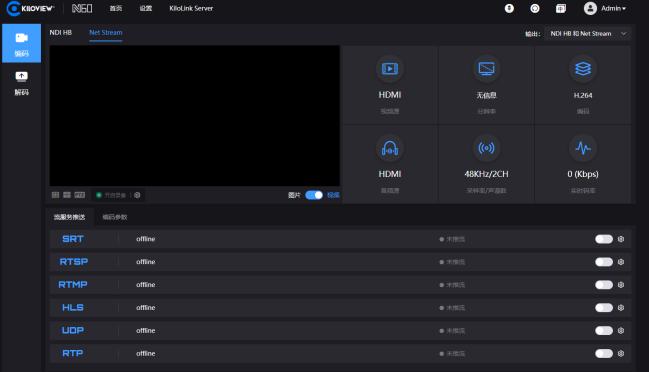Enable the HLS stream toggle
Viewport: 649px width, 372px height.
click(x=603, y=307)
